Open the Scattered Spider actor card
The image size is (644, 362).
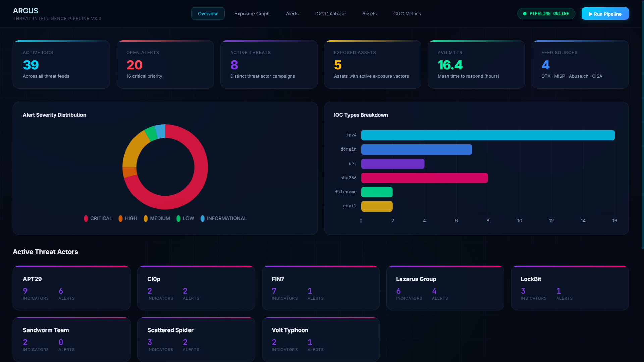196,339
